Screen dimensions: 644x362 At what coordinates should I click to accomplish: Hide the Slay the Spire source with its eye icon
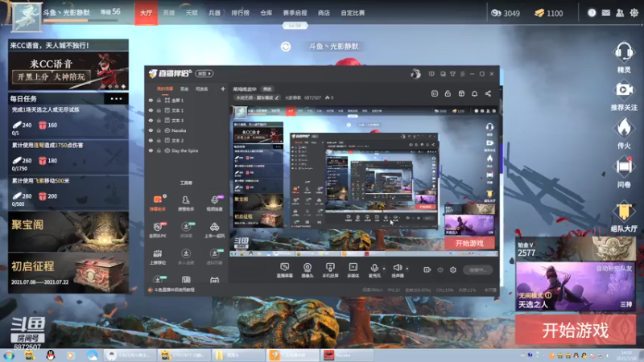tap(151, 150)
